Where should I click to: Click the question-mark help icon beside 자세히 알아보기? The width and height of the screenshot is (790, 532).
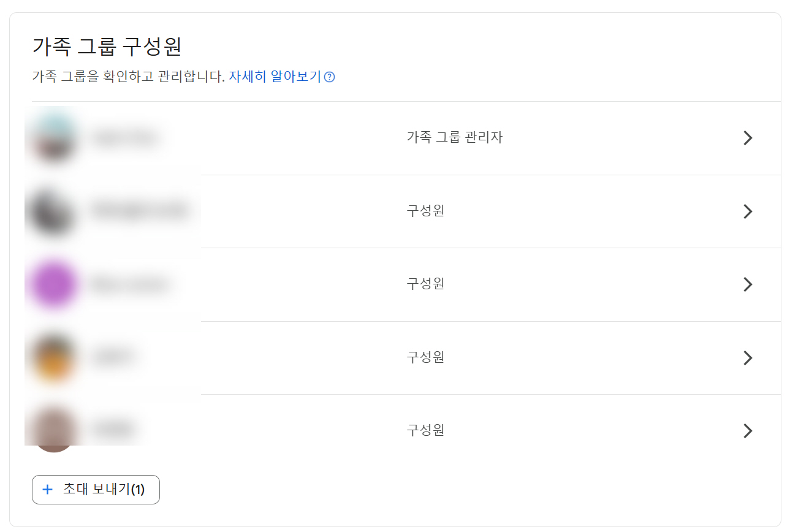pos(330,77)
